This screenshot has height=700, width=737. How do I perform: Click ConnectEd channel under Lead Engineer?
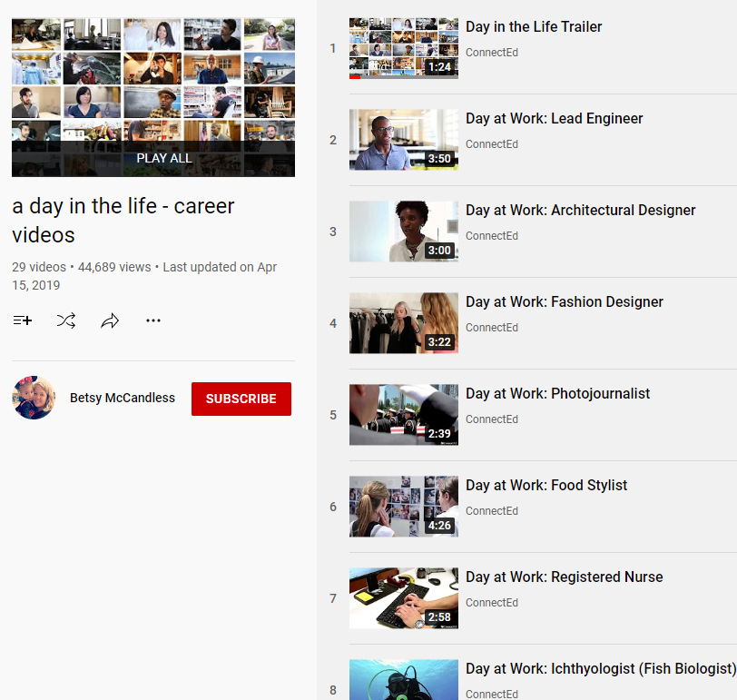(491, 144)
